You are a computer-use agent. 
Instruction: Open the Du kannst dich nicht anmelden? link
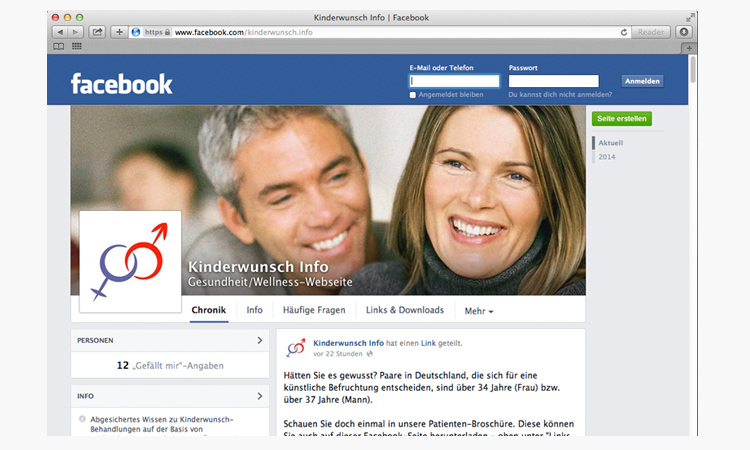click(x=560, y=95)
